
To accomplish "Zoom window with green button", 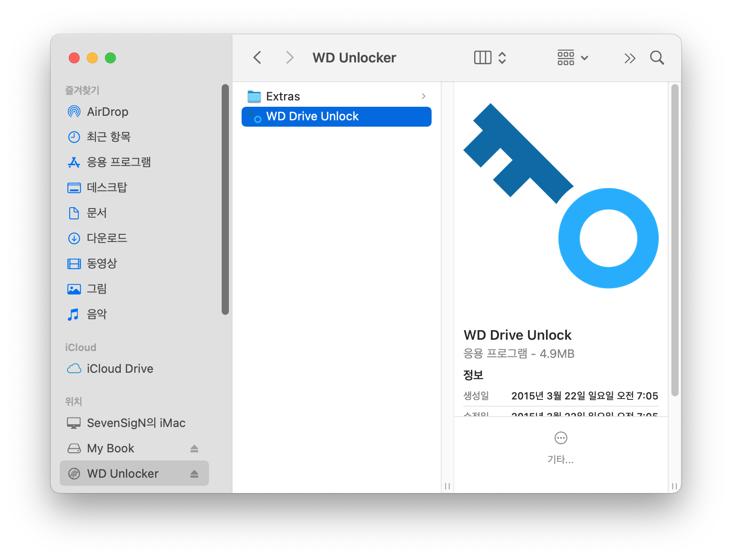I will pyautogui.click(x=110, y=58).
